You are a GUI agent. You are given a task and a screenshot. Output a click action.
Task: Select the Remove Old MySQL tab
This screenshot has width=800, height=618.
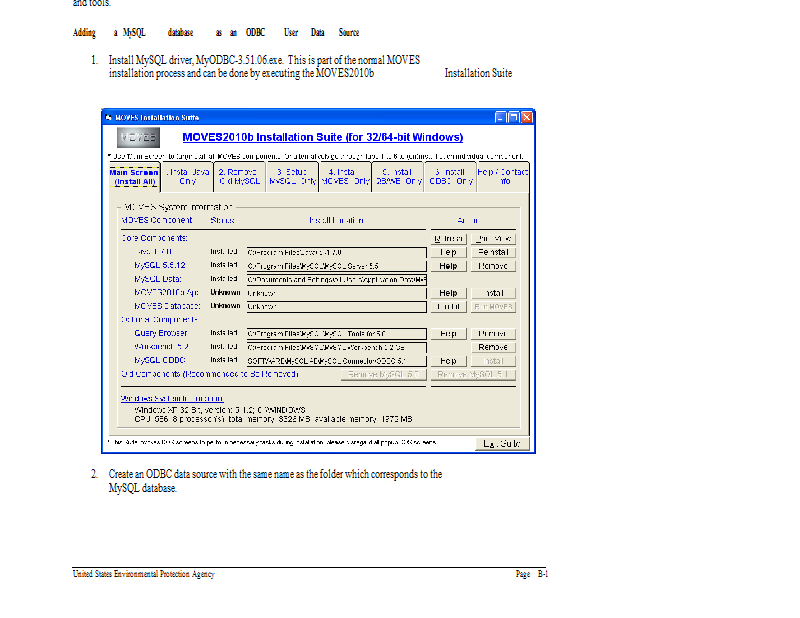click(x=239, y=177)
